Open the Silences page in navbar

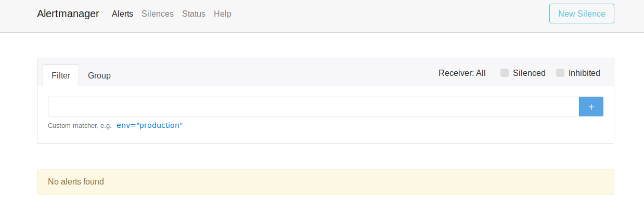coord(158,14)
